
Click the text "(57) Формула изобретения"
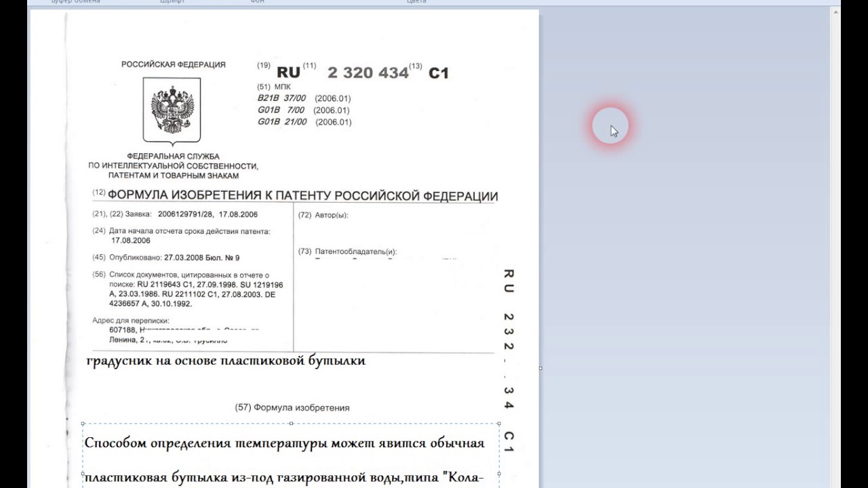click(292, 407)
